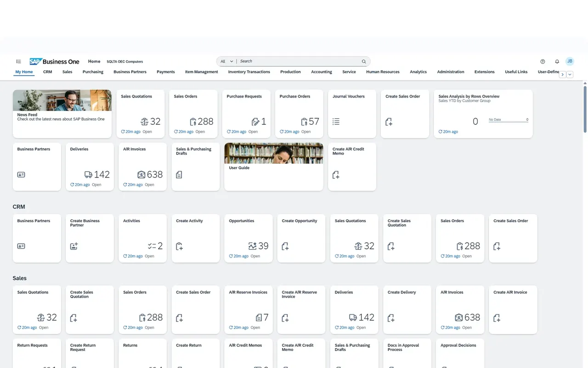This screenshot has height=368, width=588.
Task: Switch to the CRM tab
Action: 48,72
